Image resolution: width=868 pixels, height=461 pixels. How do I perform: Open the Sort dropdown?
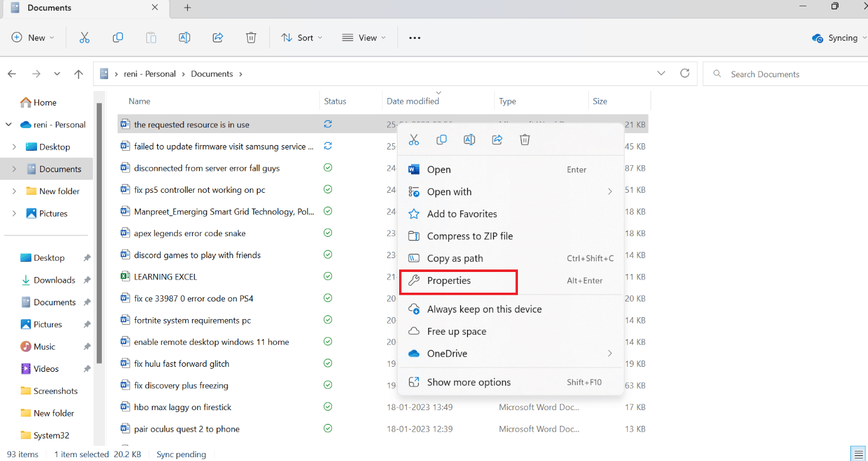click(x=302, y=38)
